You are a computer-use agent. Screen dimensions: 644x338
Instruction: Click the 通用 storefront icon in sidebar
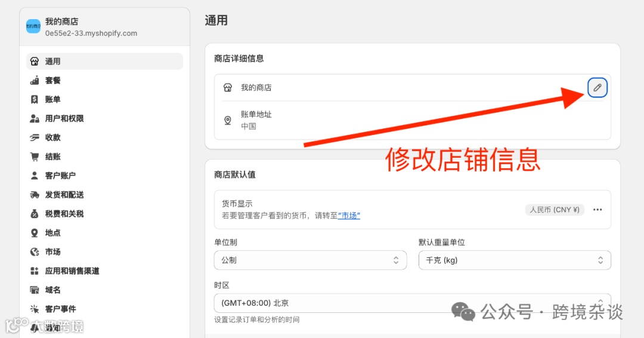click(x=35, y=62)
